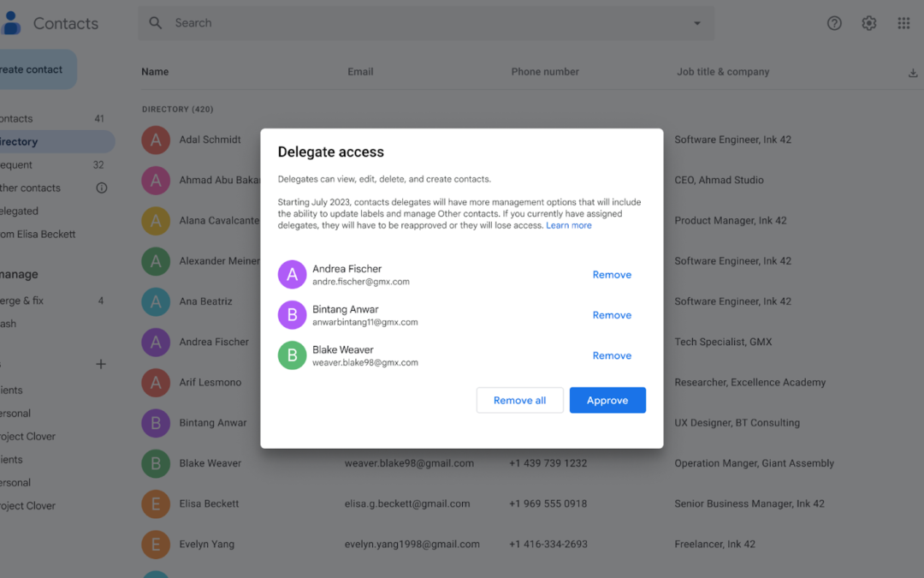Screen dimensions: 924x578
Task: Click the phone number +1 439 739 1232
Action: click(548, 463)
